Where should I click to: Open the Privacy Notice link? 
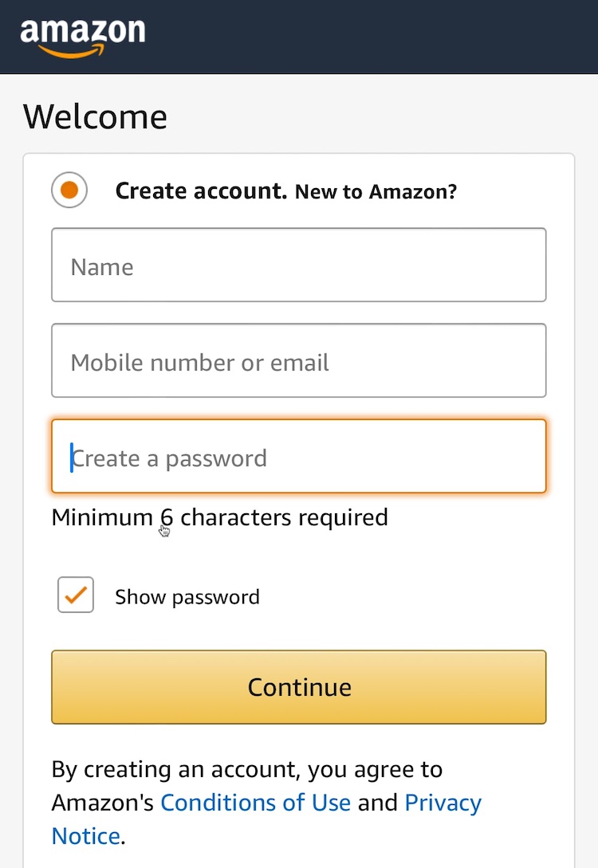point(443,803)
